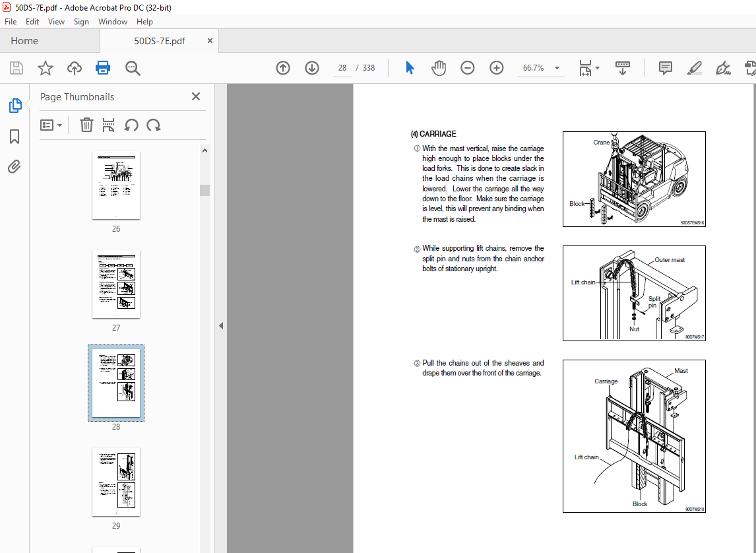756x553 pixels.
Task: Select the Hand pan tool
Action: (439, 68)
